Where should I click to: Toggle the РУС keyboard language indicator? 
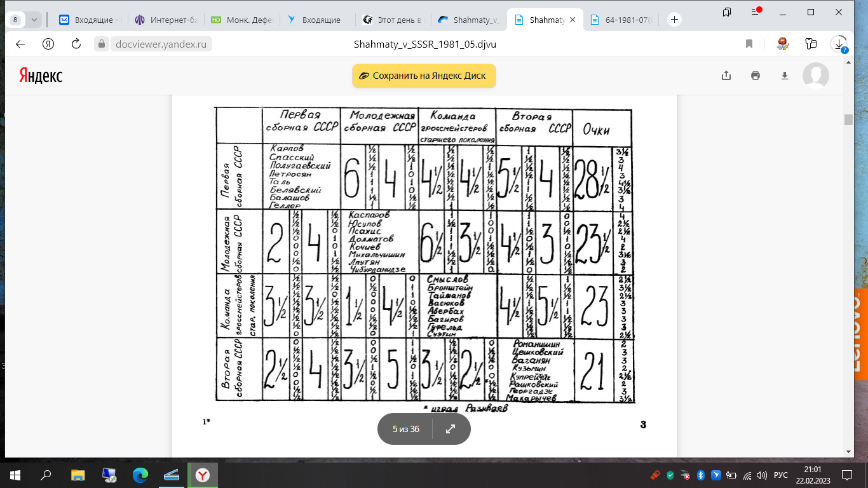pos(781,475)
